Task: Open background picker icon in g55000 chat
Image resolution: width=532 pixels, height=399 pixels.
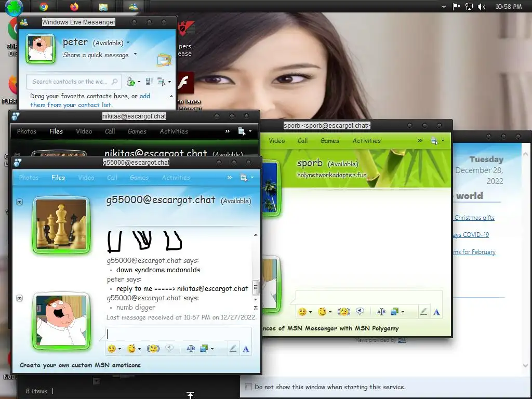Action: coord(204,349)
